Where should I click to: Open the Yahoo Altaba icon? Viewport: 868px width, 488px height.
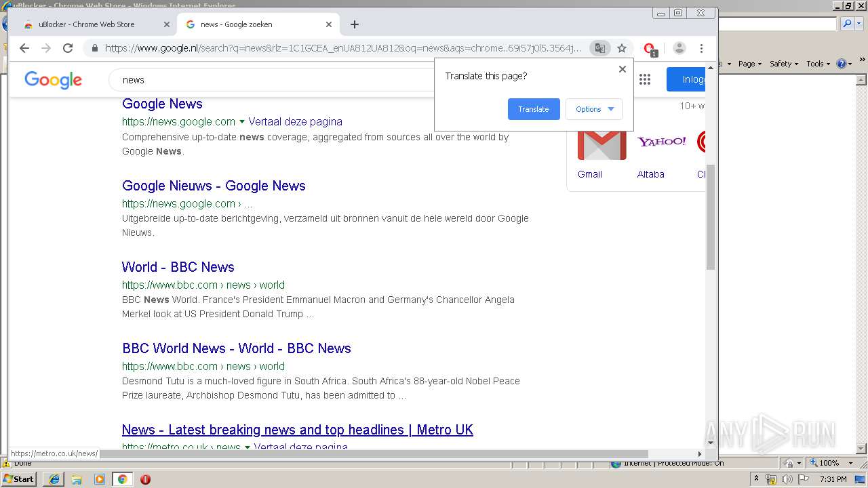(x=661, y=142)
